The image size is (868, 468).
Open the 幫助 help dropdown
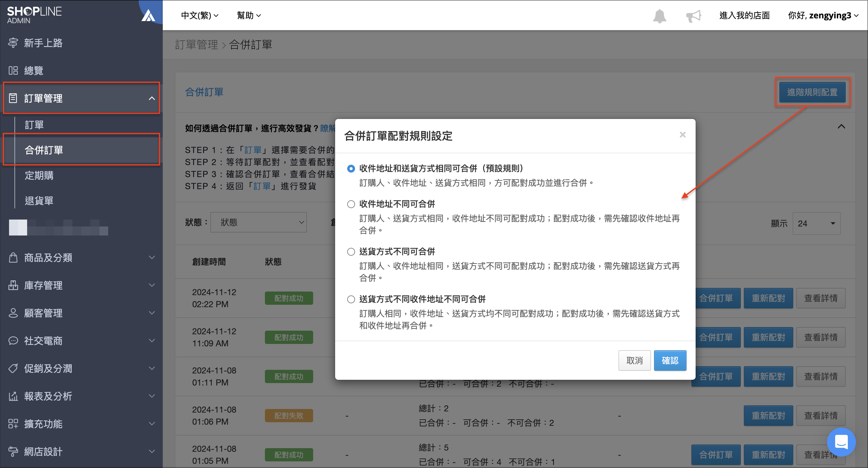point(249,15)
